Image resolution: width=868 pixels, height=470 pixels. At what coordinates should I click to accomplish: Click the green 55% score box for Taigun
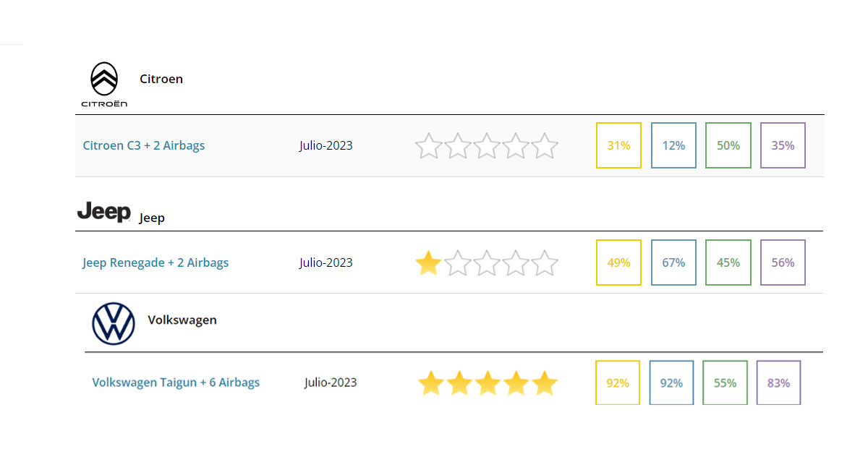(725, 383)
